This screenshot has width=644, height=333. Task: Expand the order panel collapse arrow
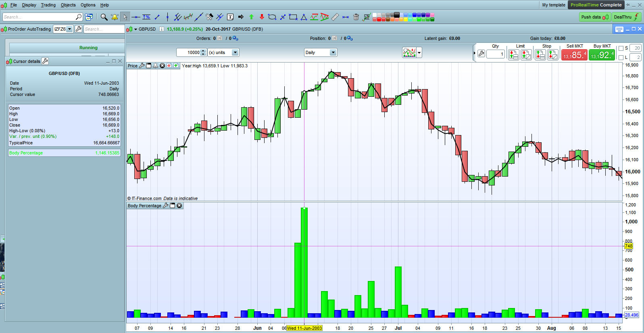[474, 53]
